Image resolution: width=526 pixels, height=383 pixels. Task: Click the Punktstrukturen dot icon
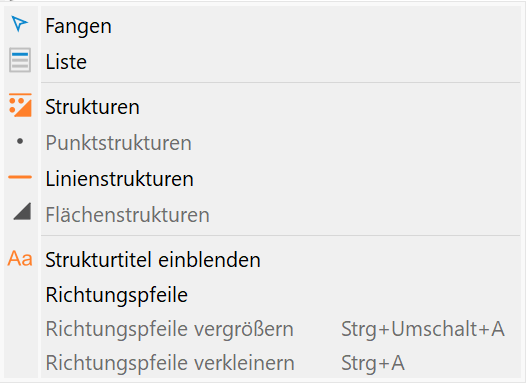point(20,142)
